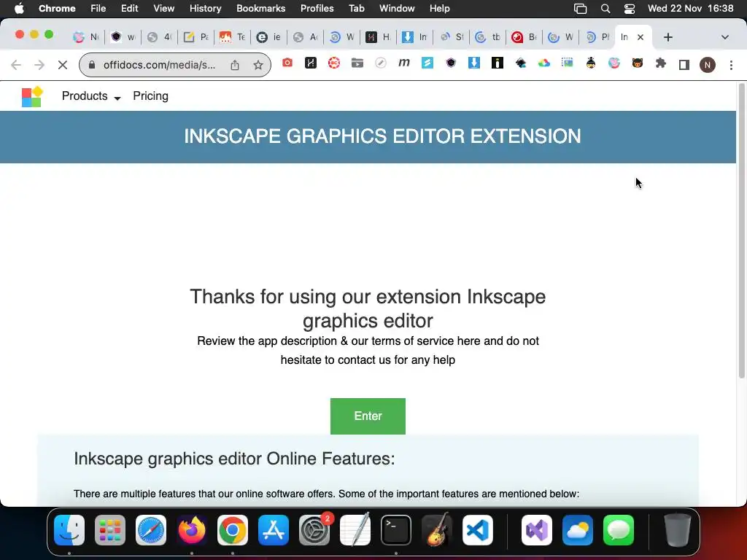Click the folder-shaped extension icon in toolbar
The image size is (747, 560).
[357, 63]
